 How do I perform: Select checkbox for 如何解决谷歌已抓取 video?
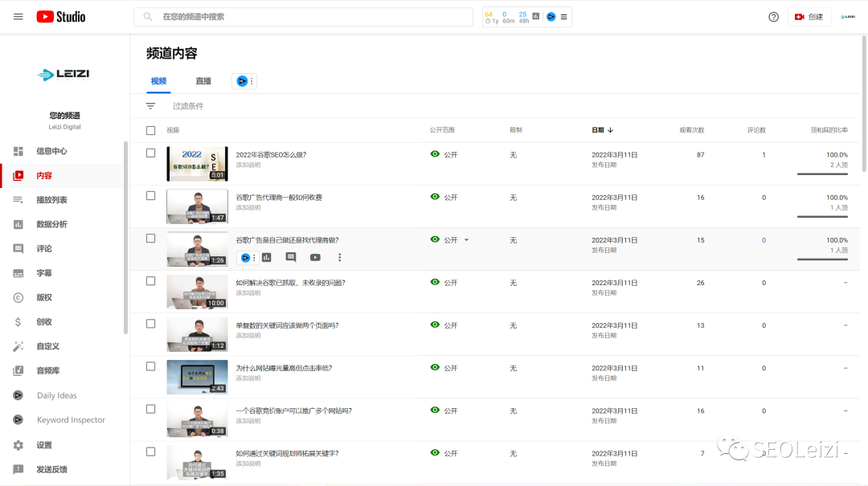pyautogui.click(x=150, y=280)
